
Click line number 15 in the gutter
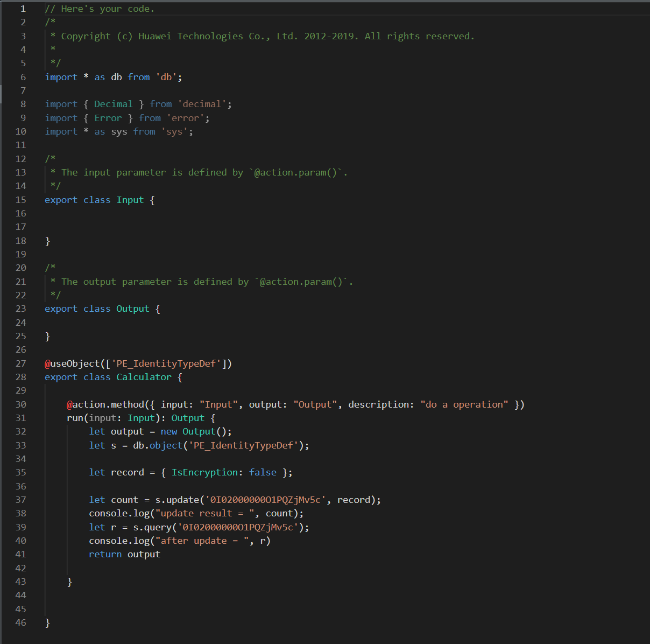click(x=20, y=200)
